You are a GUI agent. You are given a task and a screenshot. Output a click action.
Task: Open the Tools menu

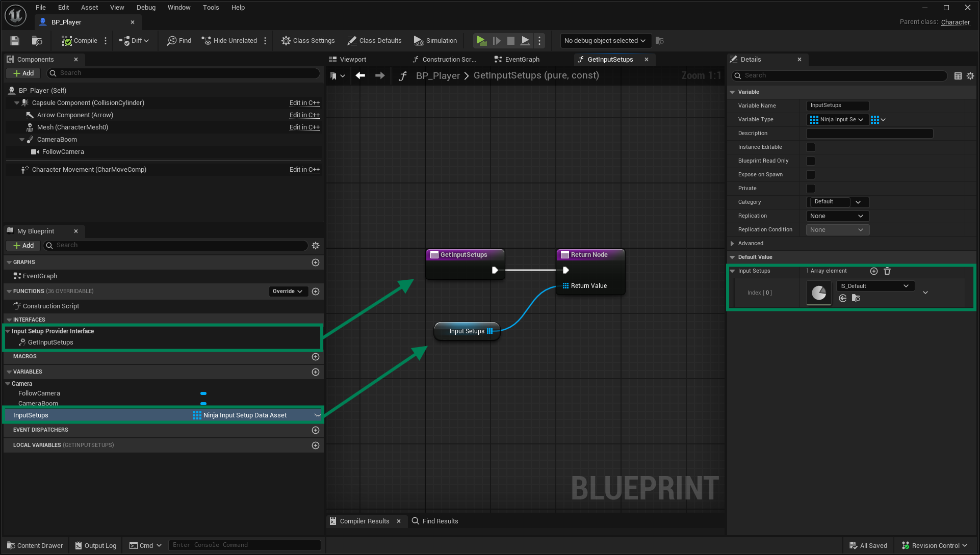pyautogui.click(x=211, y=7)
